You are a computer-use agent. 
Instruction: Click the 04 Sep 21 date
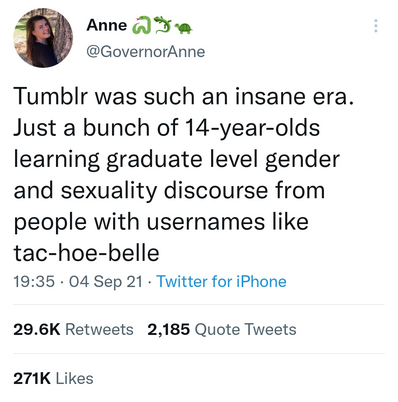coord(106,282)
